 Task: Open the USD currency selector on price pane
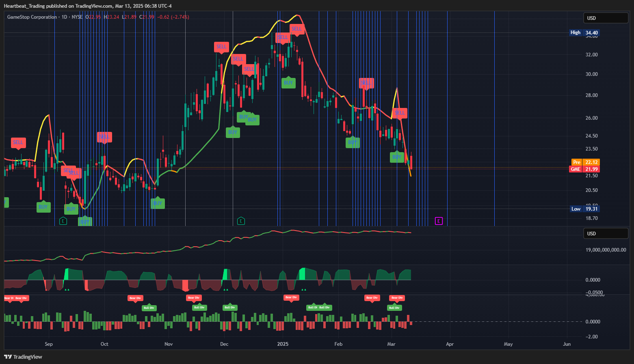click(x=606, y=18)
